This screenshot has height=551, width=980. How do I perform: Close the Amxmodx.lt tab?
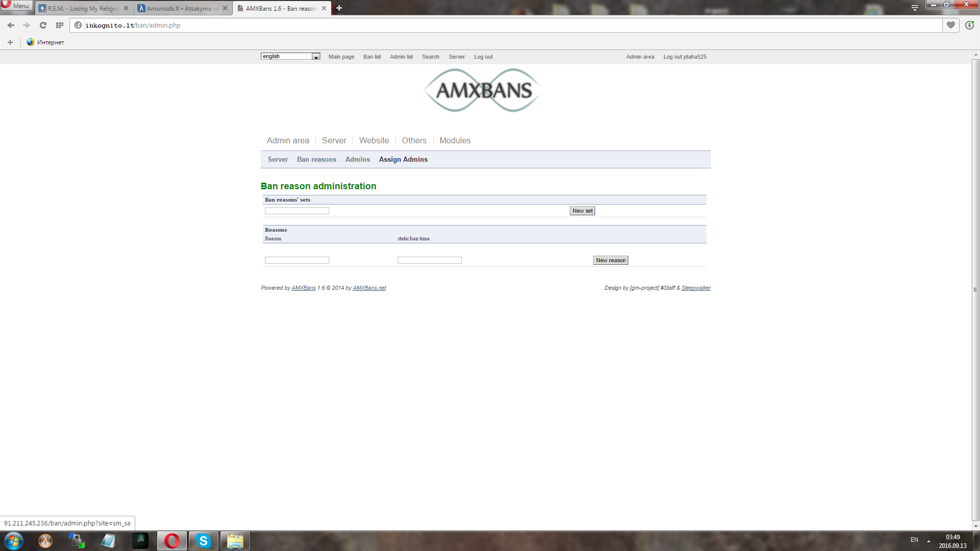click(225, 8)
